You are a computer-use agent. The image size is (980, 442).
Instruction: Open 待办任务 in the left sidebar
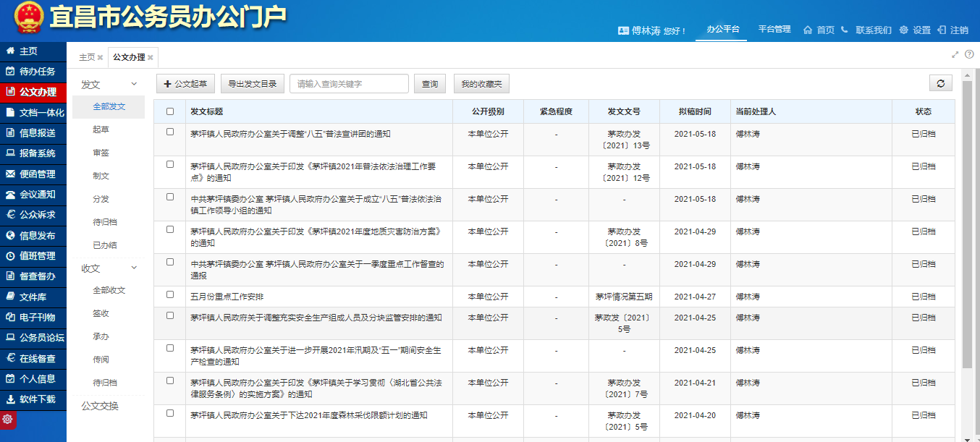pyautogui.click(x=36, y=72)
